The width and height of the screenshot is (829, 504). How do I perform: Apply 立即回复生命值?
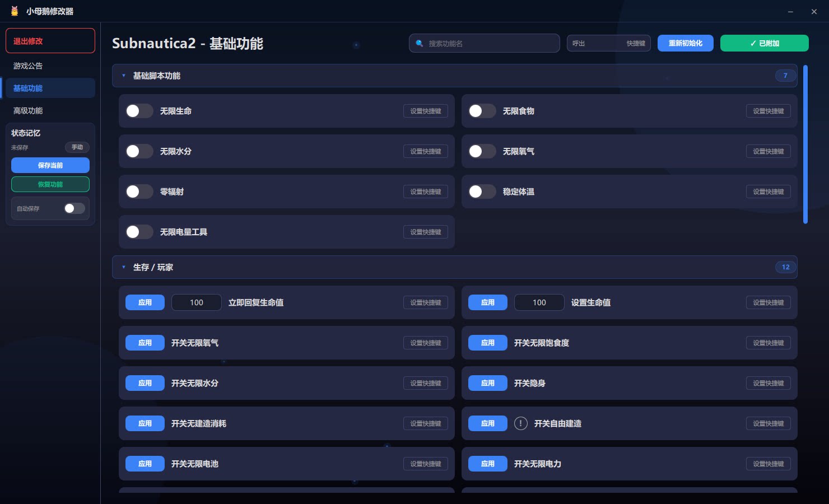145,302
